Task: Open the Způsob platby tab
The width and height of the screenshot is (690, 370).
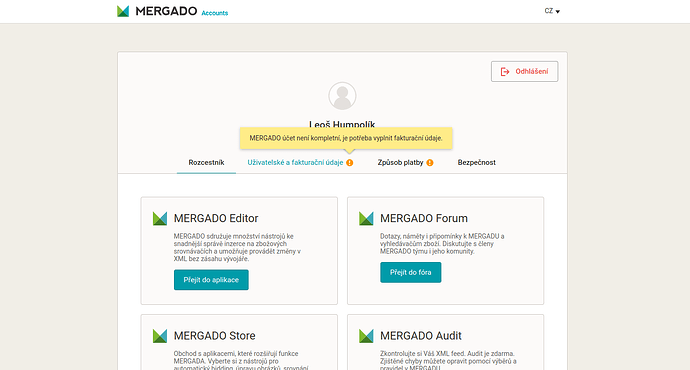Action: pyautogui.click(x=400, y=162)
